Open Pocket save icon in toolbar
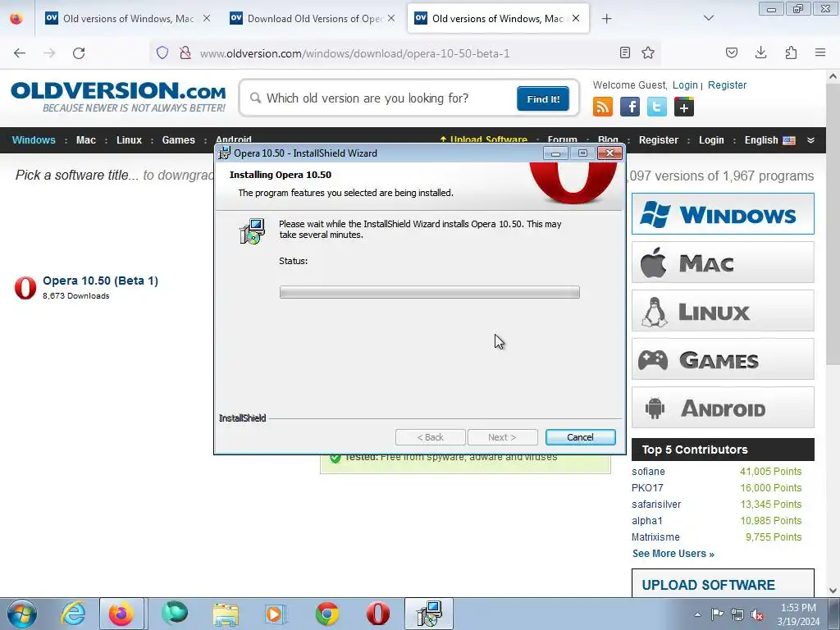Viewport: 840px width, 630px height. point(731,52)
